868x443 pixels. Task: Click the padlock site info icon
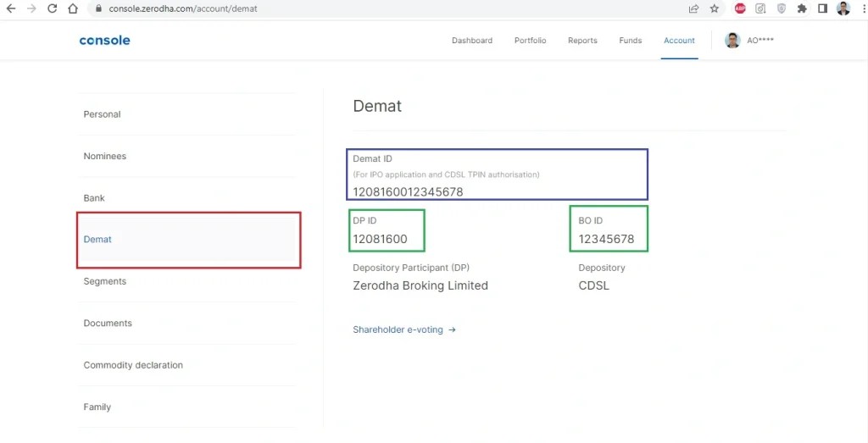98,8
